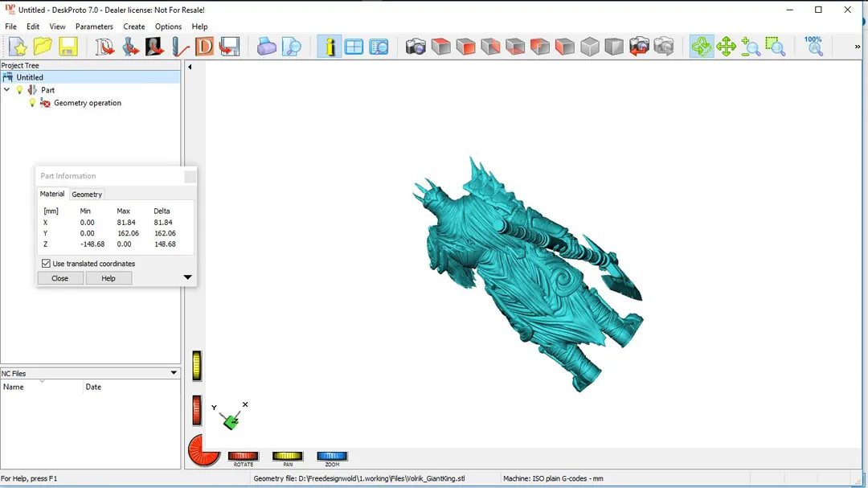Click the vertical yellow thumbwheel
The image size is (868, 488).
coord(197,366)
